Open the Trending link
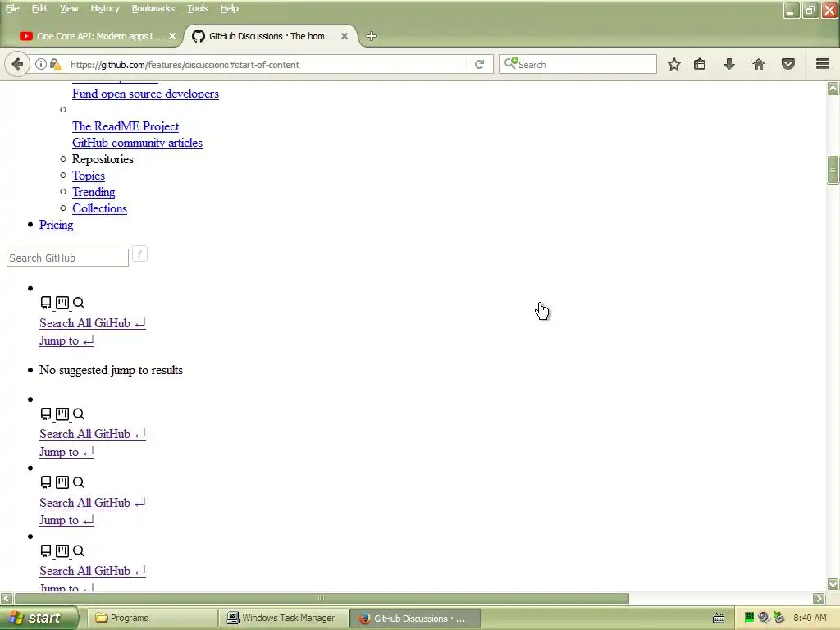Viewport: 840px width, 630px height. pyautogui.click(x=94, y=192)
